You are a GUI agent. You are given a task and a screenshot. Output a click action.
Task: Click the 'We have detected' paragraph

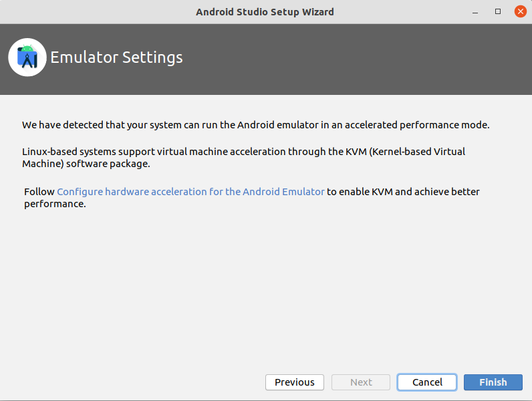click(255, 125)
